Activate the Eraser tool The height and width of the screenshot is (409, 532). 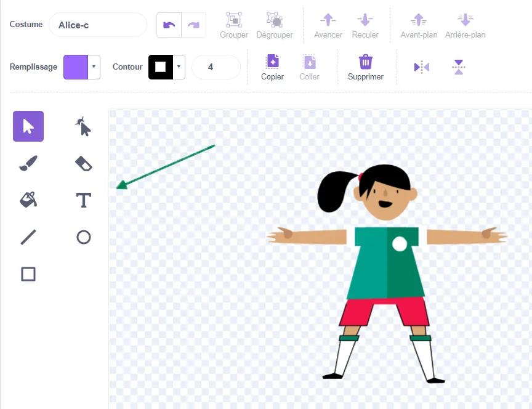click(84, 163)
